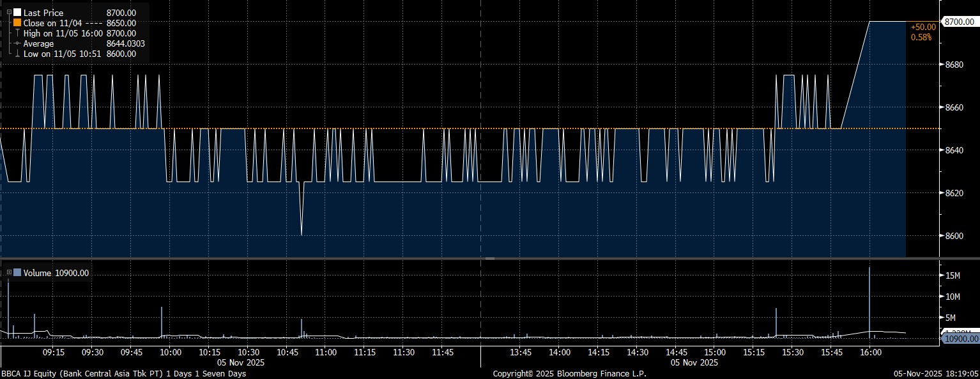Expand the Volume legend box
Viewport: 980px width, 379px height.
pyautogui.click(x=9, y=273)
